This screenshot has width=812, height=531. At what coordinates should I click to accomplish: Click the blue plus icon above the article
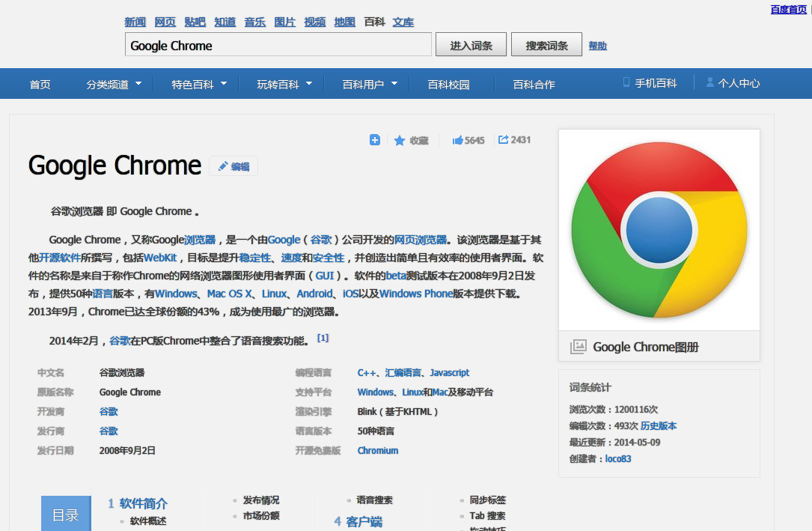(x=375, y=140)
